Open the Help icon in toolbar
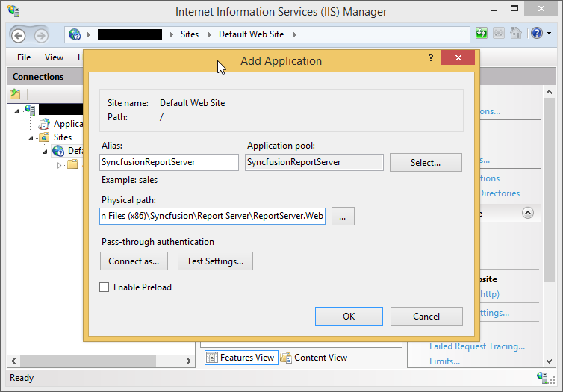The width and height of the screenshot is (563, 392). click(x=537, y=34)
